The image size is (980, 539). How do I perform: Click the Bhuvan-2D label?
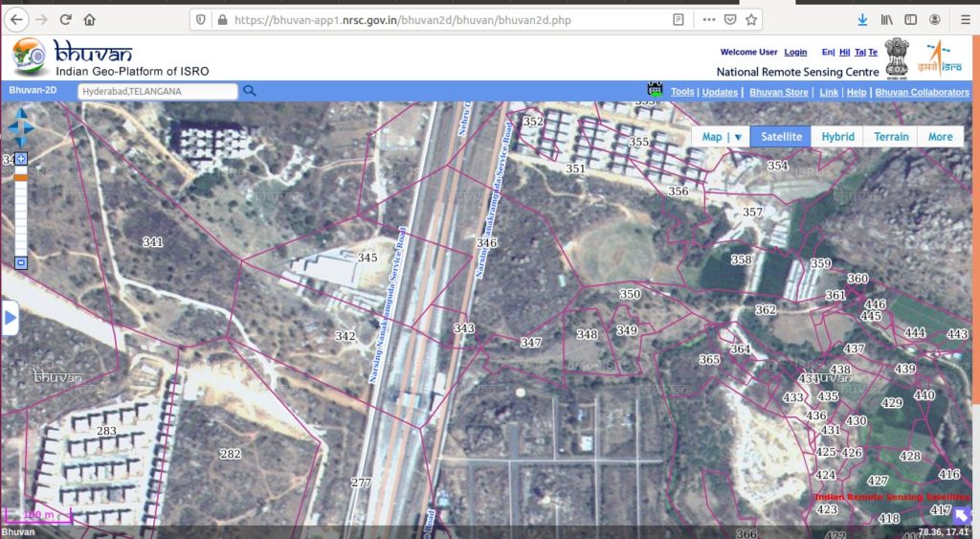(33, 90)
